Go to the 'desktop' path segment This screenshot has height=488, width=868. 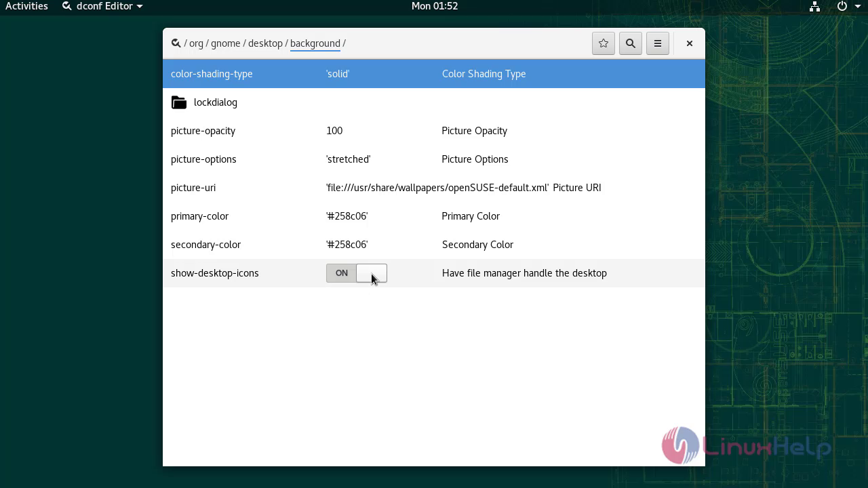point(265,43)
